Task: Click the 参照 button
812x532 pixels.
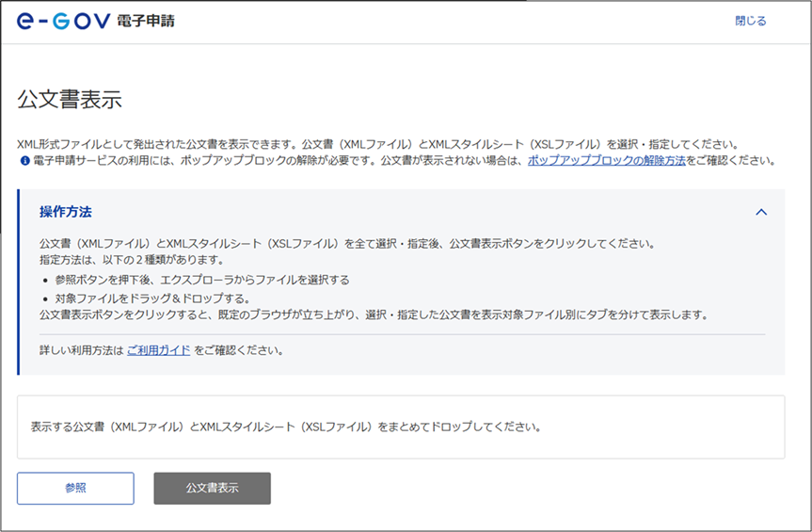Action: click(75, 488)
